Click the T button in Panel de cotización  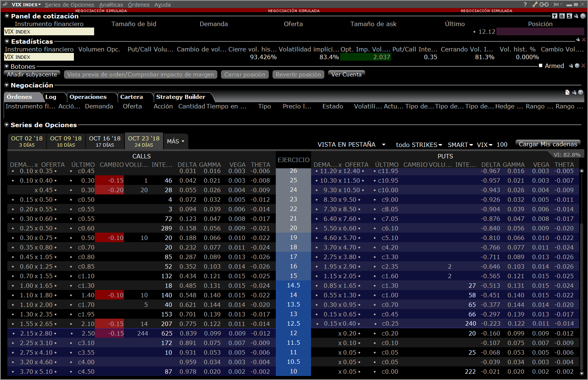(555, 16)
